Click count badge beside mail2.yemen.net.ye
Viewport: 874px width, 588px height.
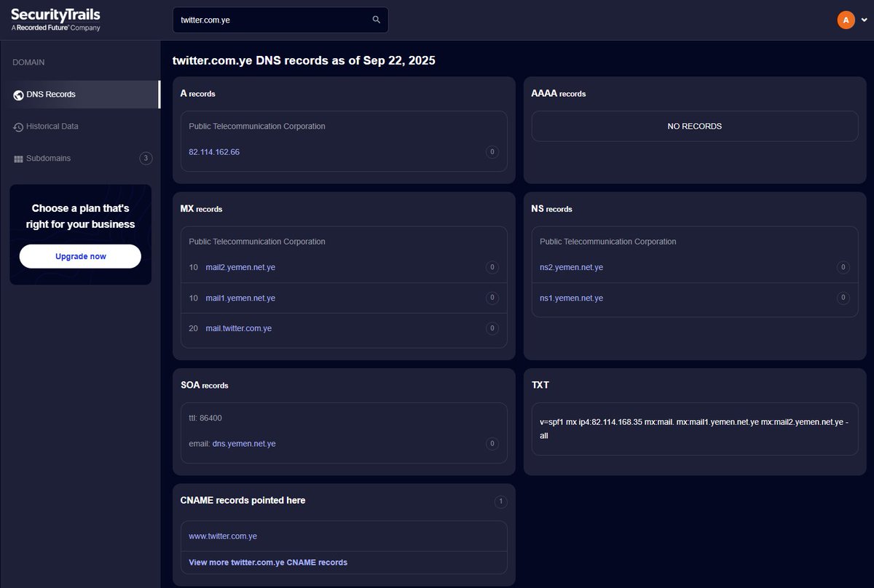click(492, 267)
